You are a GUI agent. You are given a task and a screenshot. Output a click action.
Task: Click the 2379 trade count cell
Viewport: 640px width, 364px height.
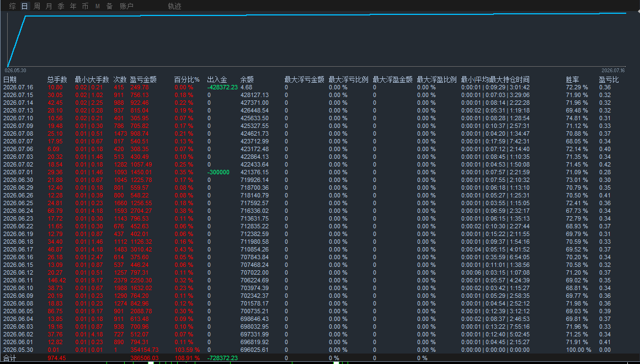[x=120, y=280]
